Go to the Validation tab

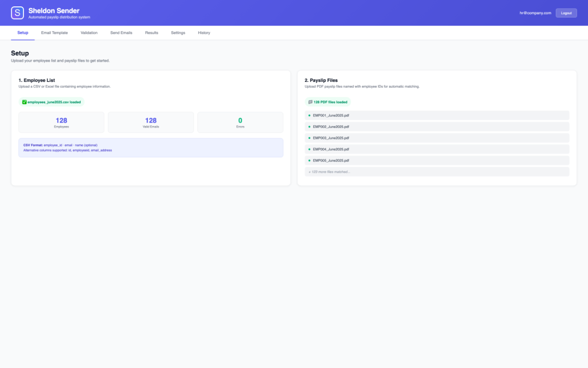[89, 33]
